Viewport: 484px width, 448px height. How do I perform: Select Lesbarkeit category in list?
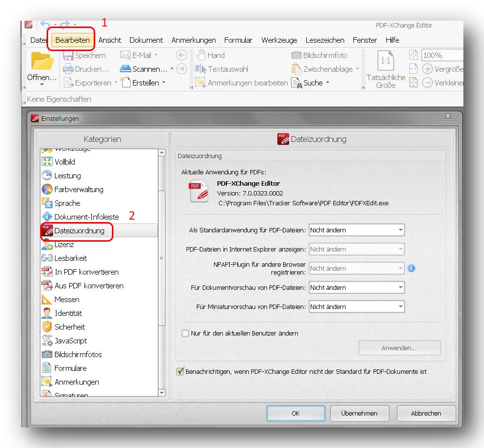click(x=99, y=258)
